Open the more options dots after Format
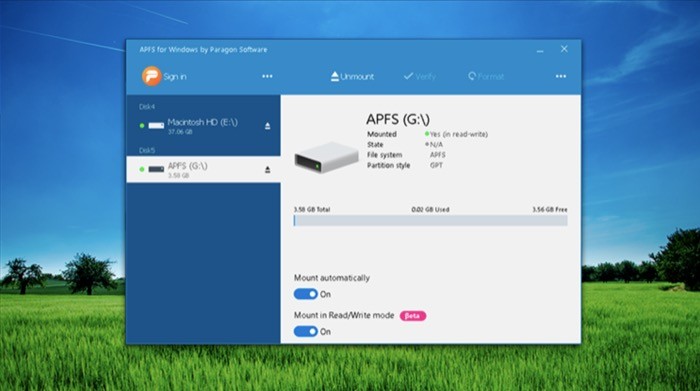The width and height of the screenshot is (700, 391). (x=561, y=76)
